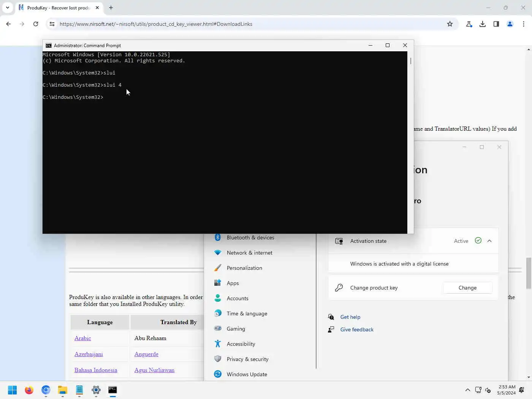This screenshot has height=399, width=532.
Task: Open Network & internet in Settings
Action: coord(250,253)
